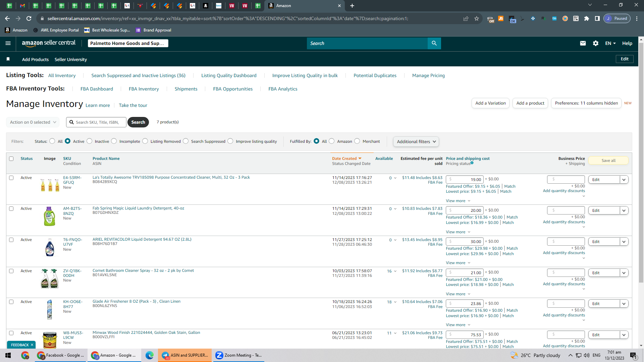The height and width of the screenshot is (362, 644).
Task: Go to the FBA Dashboard
Action: click(97, 89)
